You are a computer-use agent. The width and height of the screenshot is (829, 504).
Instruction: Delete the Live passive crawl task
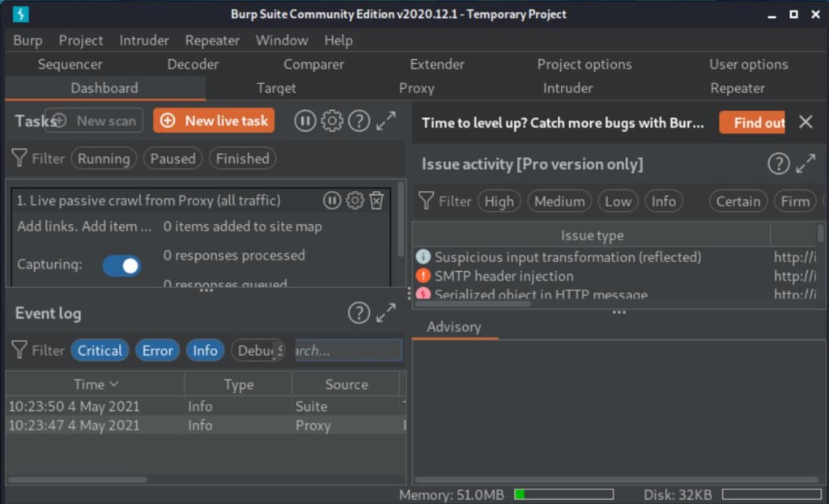pos(376,201)
